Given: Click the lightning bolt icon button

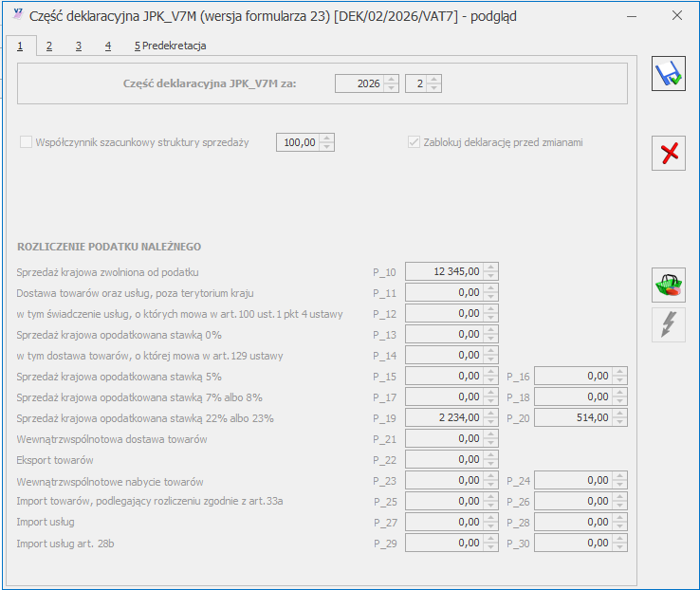Looking at the screenshot, I should pyautogui.click(x=668, y=324).
